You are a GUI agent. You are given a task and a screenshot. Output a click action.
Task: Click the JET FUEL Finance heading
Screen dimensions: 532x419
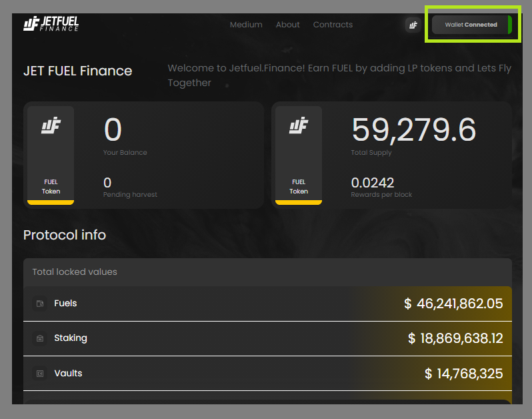(x=78, y=71)
